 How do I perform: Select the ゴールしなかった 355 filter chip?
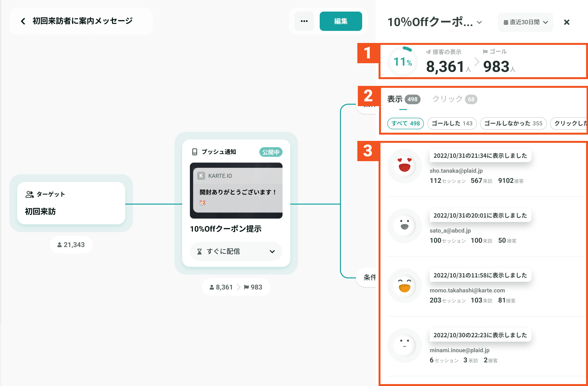click(513, 123)
